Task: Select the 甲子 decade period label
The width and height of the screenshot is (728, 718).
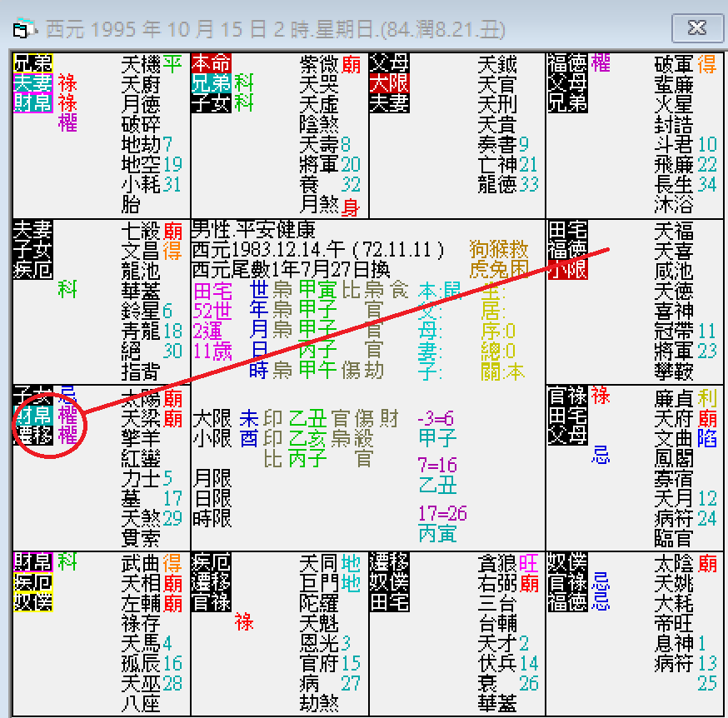Action: [439, 436]
